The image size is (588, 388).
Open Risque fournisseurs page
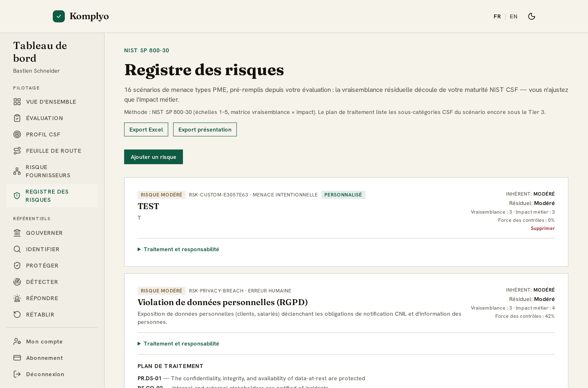[52, 171]
